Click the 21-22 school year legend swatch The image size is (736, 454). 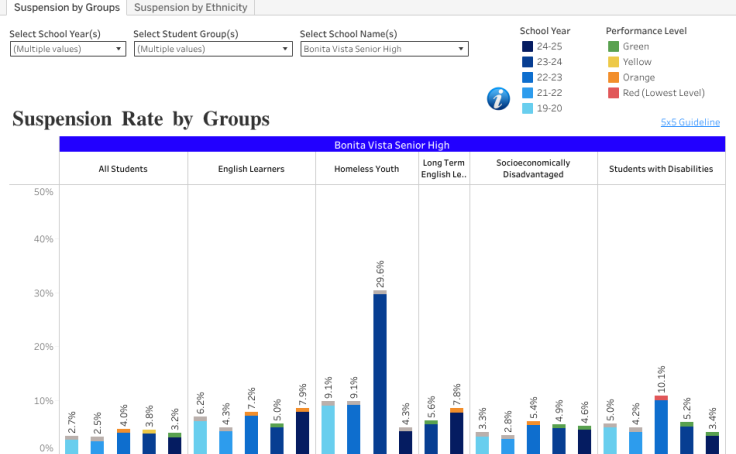(528, 93)
